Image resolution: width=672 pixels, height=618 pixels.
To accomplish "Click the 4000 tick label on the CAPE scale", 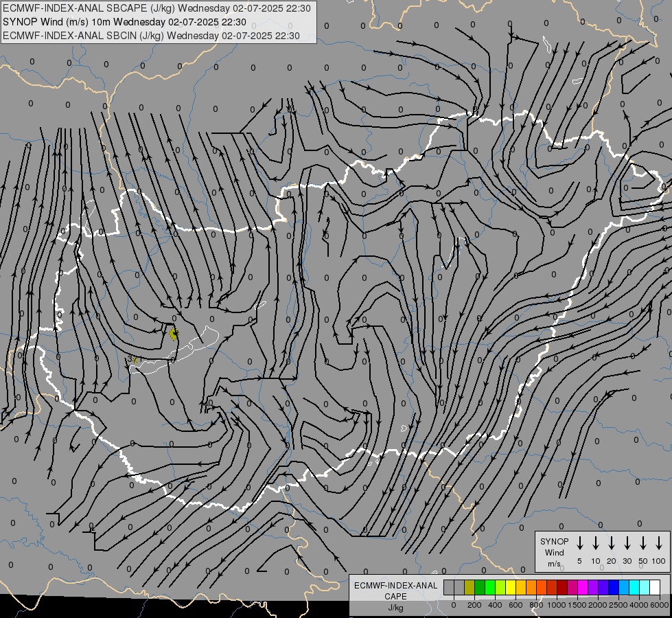I will [639, 605].
